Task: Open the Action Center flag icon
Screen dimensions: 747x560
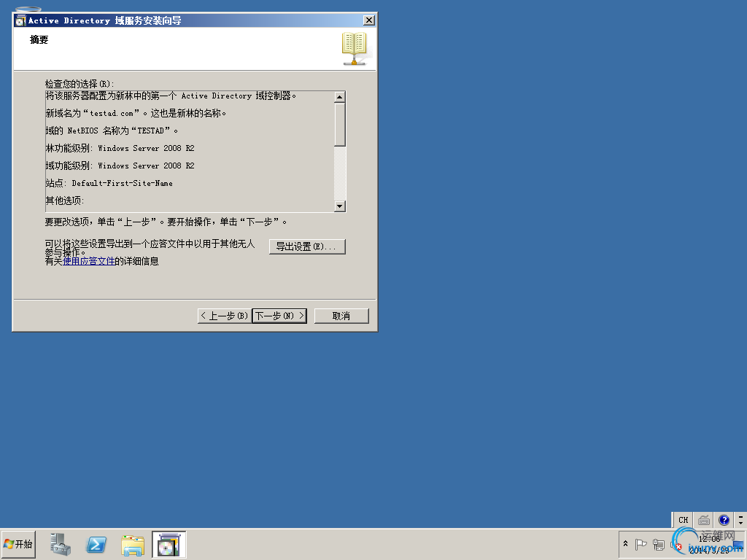Action: point(642,544)
